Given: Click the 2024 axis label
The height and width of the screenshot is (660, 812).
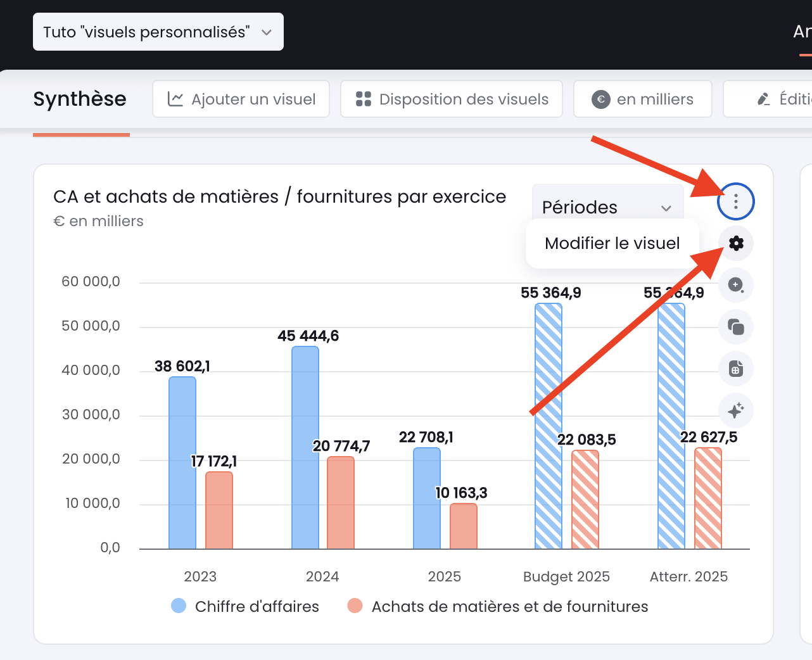Looking at the screenshot, I should 322,576.
